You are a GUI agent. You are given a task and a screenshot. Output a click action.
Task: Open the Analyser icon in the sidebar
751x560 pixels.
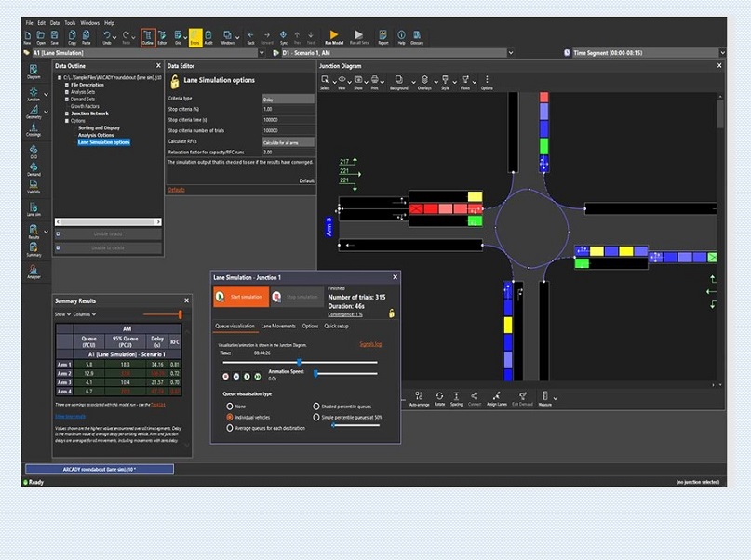[34, 272]
